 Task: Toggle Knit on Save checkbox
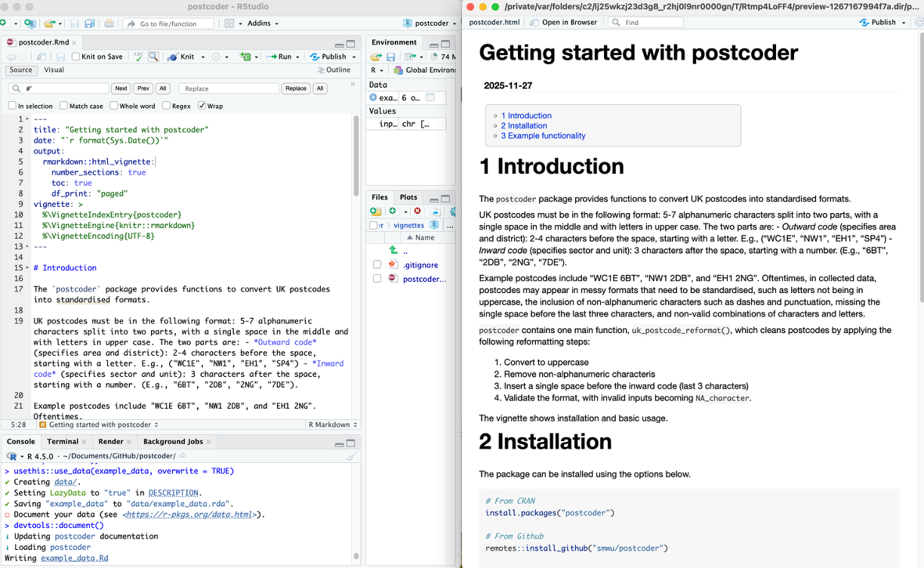coord(75,57)
